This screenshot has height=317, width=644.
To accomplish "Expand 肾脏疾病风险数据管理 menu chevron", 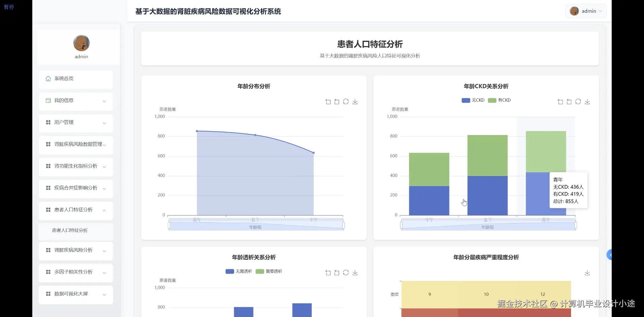I will pyautogui.click(x=104, y=145).
